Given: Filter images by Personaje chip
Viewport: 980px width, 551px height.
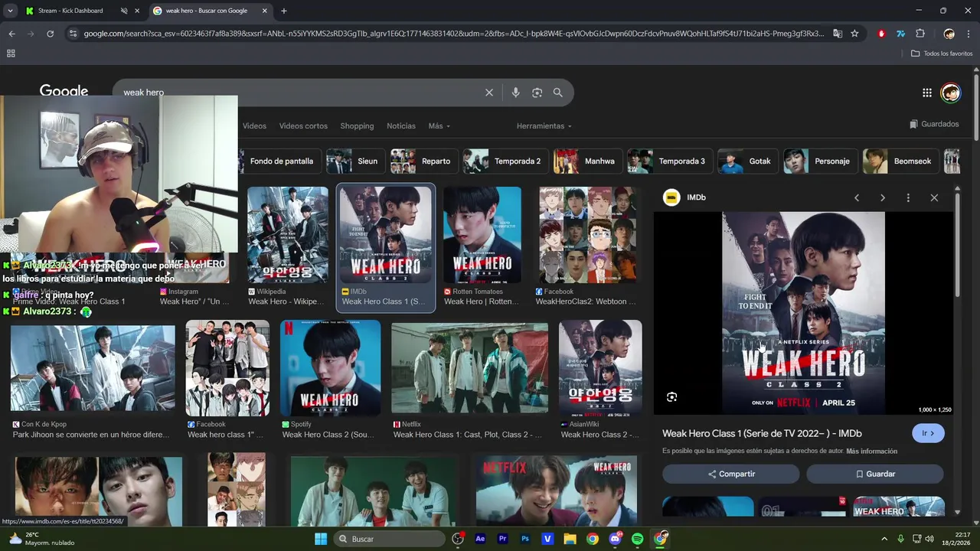Looking at the screenshot, I should pos(820,161).
